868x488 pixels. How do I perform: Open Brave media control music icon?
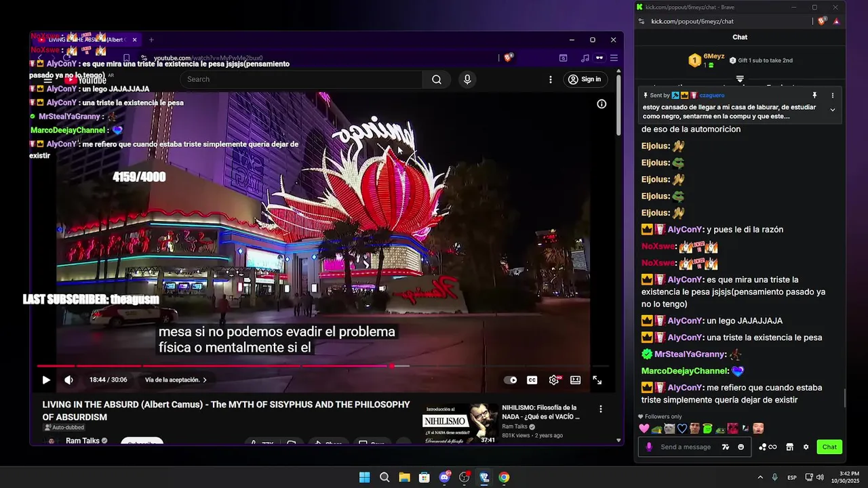585,58
